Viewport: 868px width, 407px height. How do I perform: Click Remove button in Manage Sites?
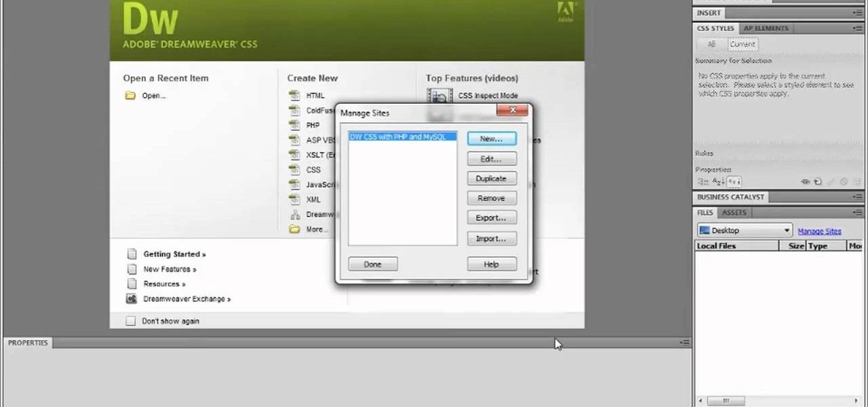click(x=492, y=198)
